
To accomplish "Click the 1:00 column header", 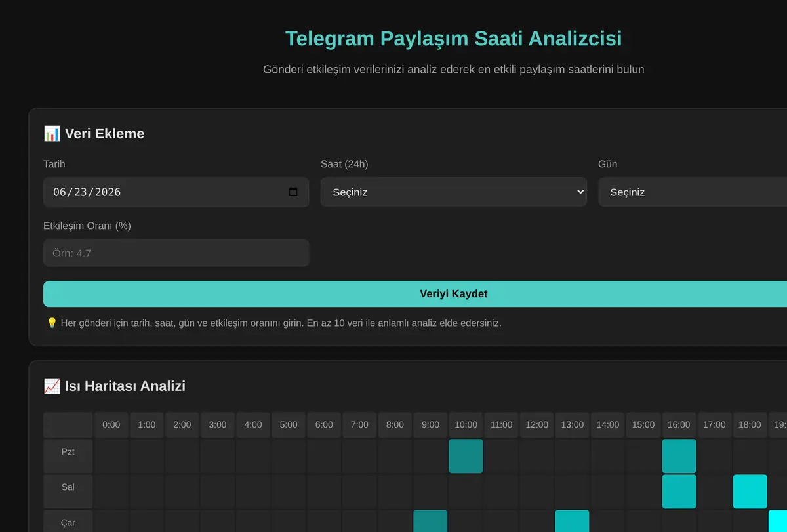I will click(x=147, y=425).
